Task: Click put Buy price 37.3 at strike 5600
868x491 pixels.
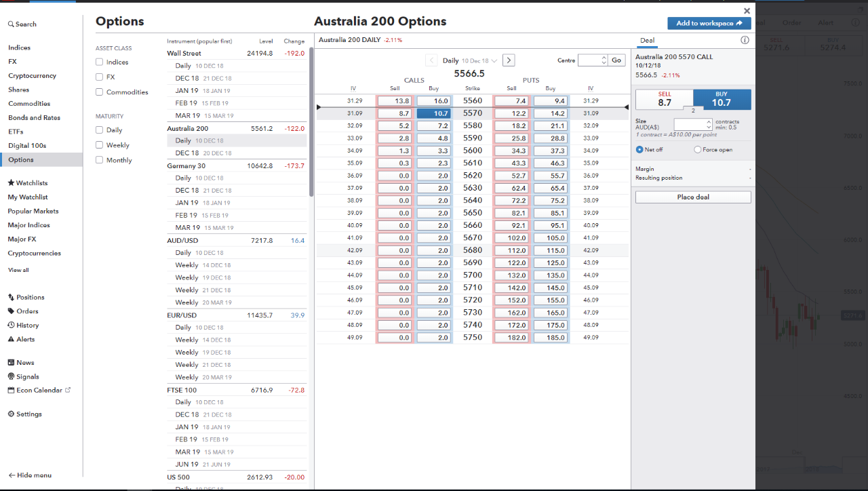Action: (551, 151)
